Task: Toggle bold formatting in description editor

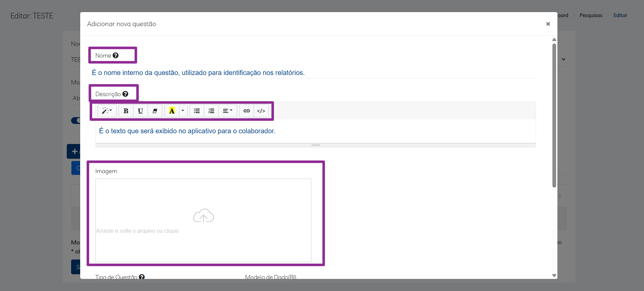Action: [x=126, y=111]
